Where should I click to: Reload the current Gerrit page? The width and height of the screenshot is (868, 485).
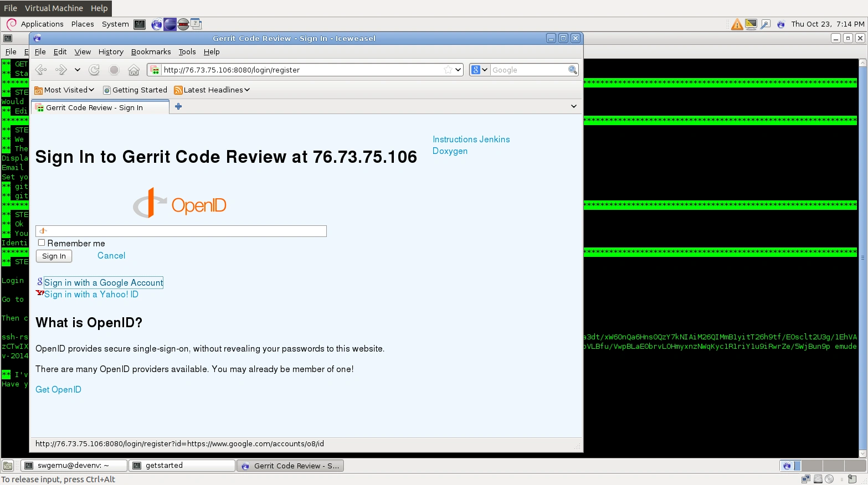94,70
